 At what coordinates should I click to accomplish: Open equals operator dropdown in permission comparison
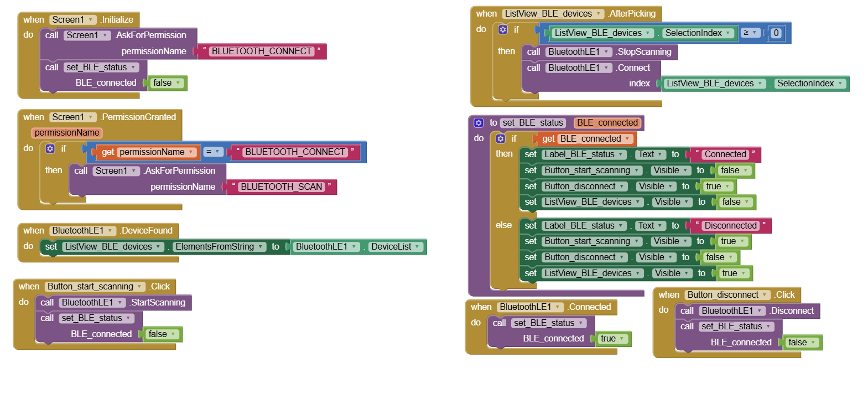tap(213, 152)
